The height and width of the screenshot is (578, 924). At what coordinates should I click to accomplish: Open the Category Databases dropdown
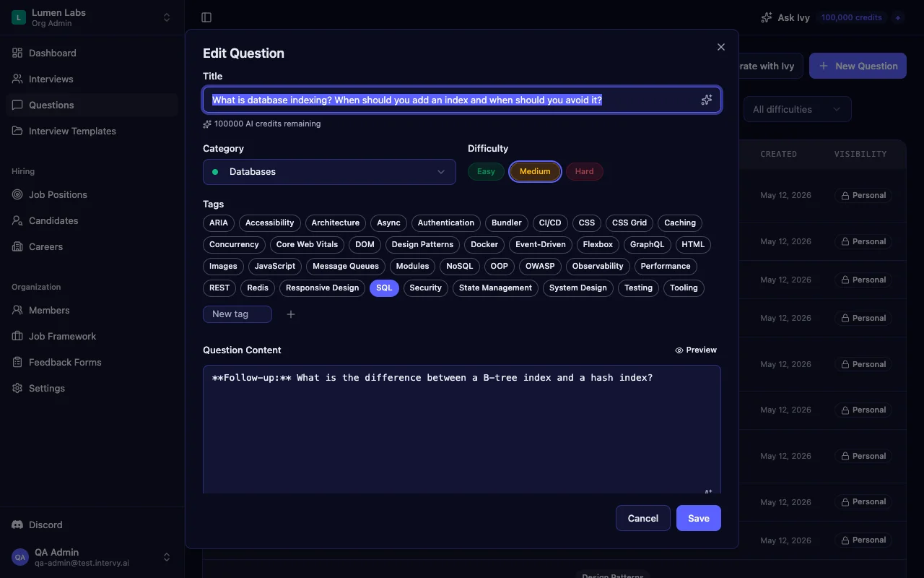(x=329, y=172)
